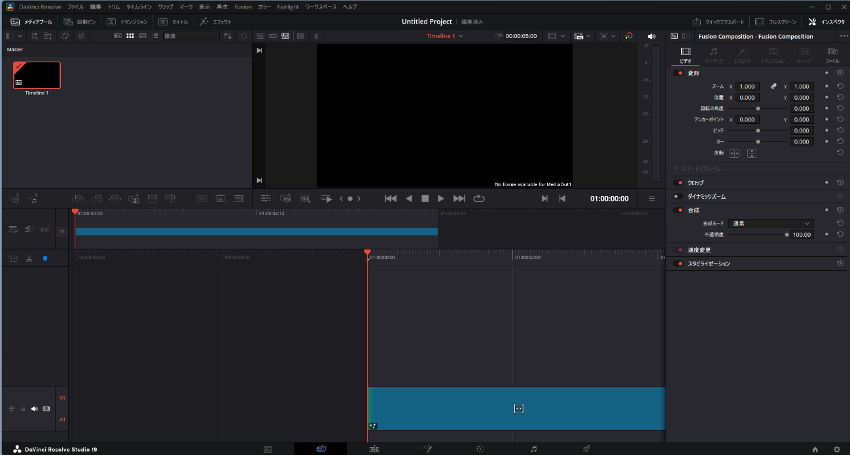Open the 合成モード dropdown

click(x=771, y=223)
